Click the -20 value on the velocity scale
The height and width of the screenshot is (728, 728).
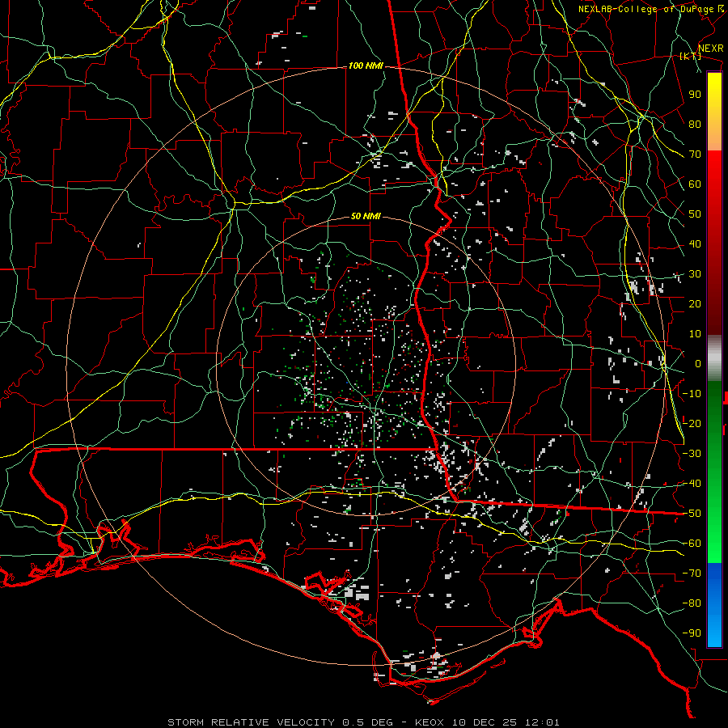[x=692, y=424]
